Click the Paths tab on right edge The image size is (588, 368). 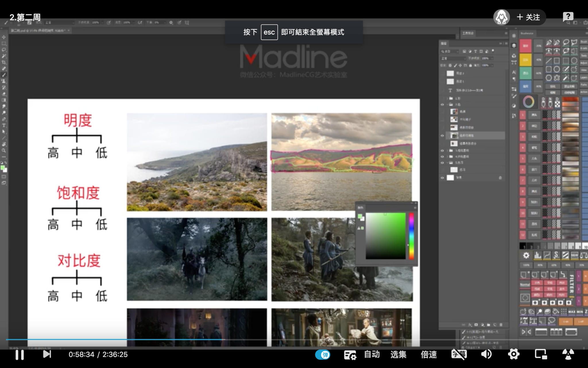(584, 85)
